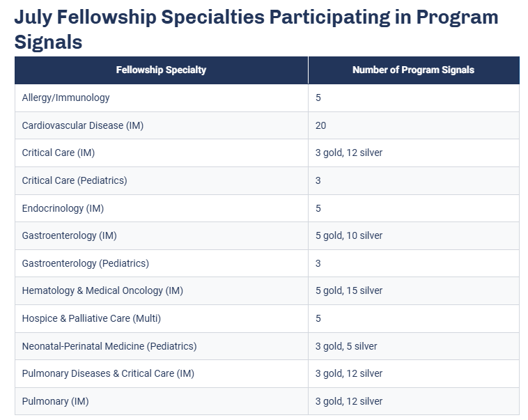Select Hospice & Palliative Care (Multi) cell
This screenshot has height=420, width=528.
coord(162,318)
